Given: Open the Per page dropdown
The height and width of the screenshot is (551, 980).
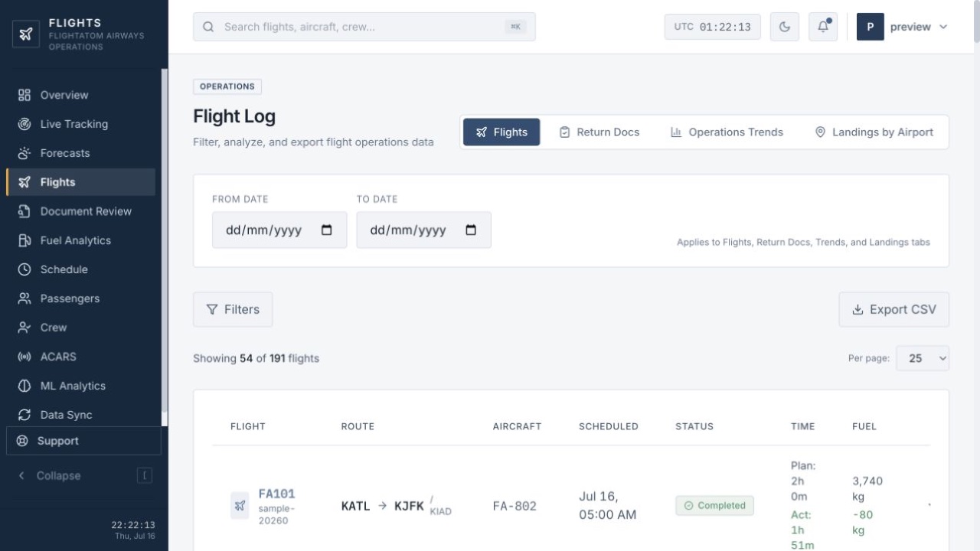Looking at the screenshot, I should [x=923, y=358].
